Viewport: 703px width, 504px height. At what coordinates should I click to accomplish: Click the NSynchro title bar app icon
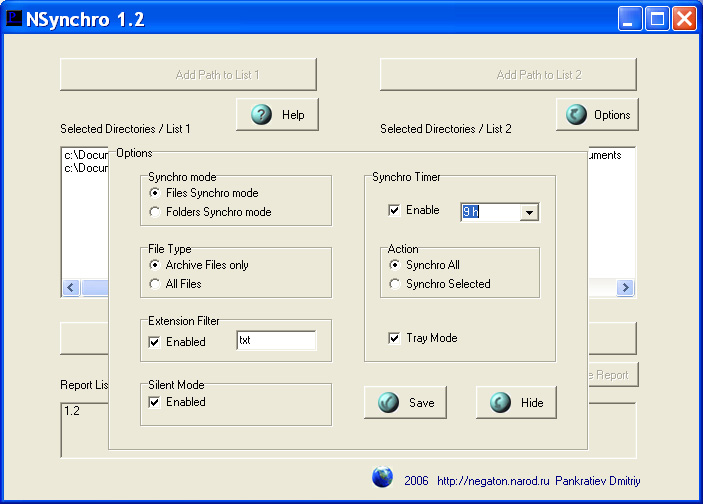click(x=13, y=18)
